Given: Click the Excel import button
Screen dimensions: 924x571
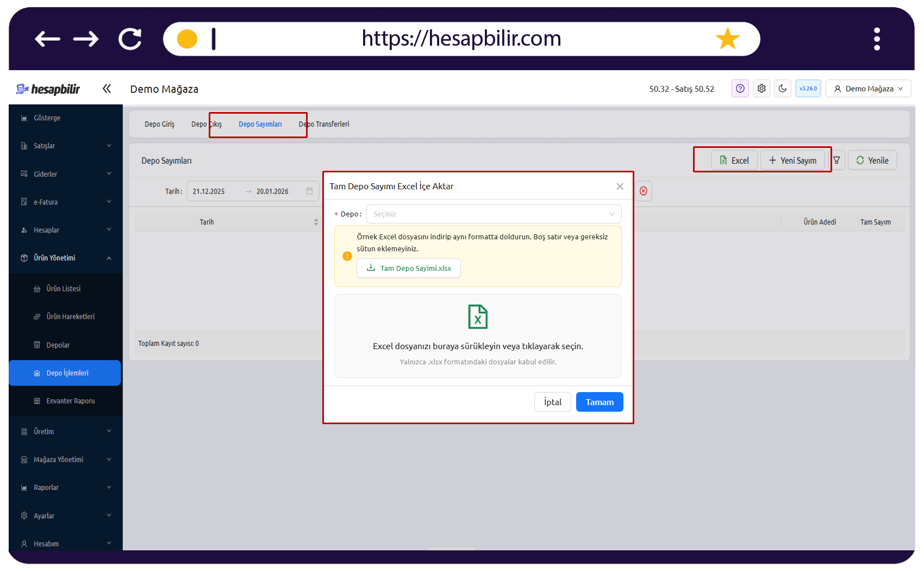Looking at the screenshot, I should click(x=734, y=160).
